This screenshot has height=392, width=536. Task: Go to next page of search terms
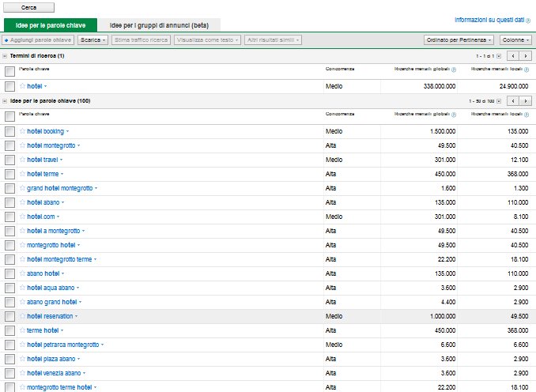tap(526, 55)
